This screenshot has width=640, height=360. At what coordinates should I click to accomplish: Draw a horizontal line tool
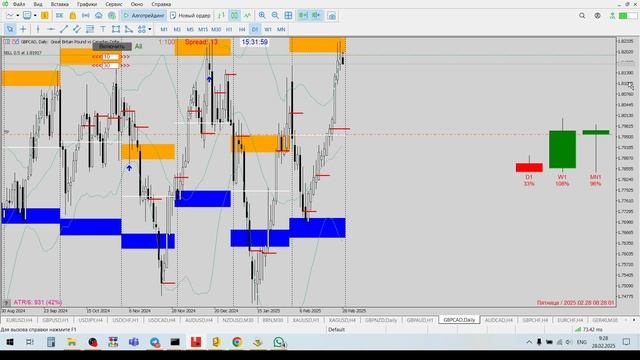[x=51, y=29]
